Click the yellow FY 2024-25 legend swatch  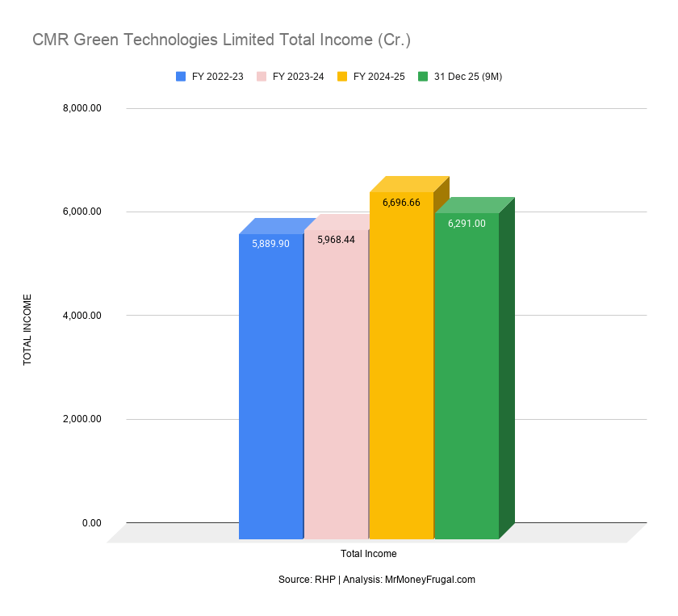[342, 77]
